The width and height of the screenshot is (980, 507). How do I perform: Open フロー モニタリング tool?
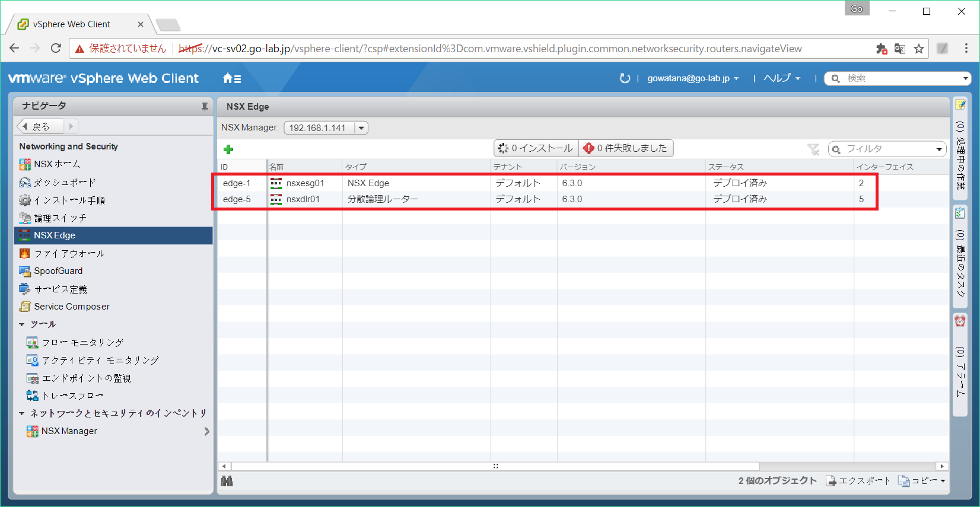(x=75, y=342)
